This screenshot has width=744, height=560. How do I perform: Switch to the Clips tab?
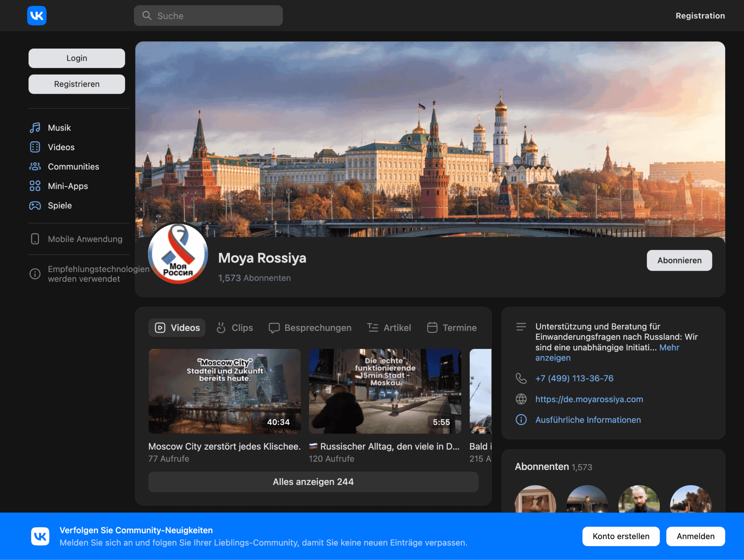pyautogui.click(x=235, y=328)
